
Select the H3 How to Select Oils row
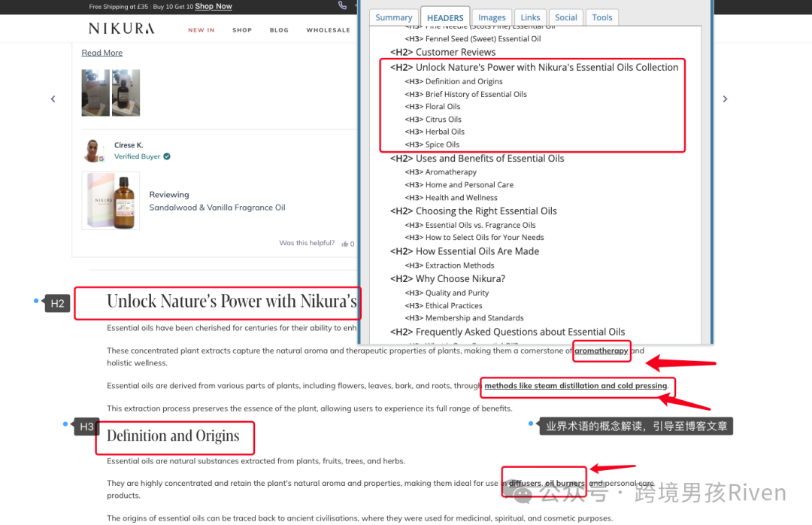474,238
